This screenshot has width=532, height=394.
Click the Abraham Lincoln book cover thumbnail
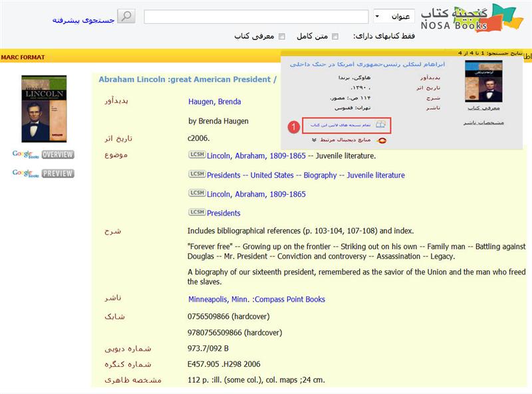(x=44, y=108)
